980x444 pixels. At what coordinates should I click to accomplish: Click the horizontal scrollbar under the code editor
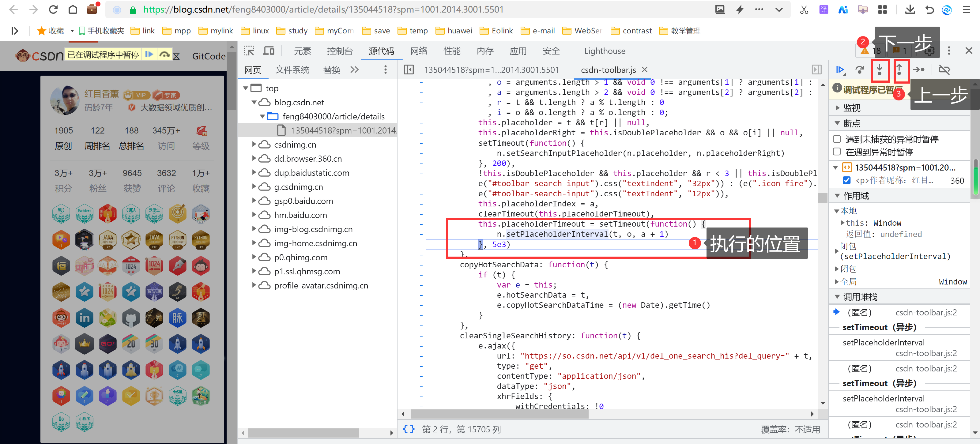click(x=500, y=414)
